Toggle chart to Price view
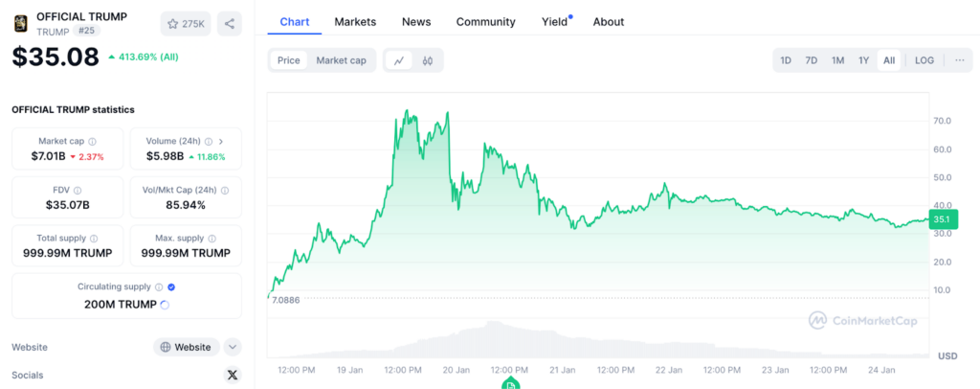 [288, 60]
